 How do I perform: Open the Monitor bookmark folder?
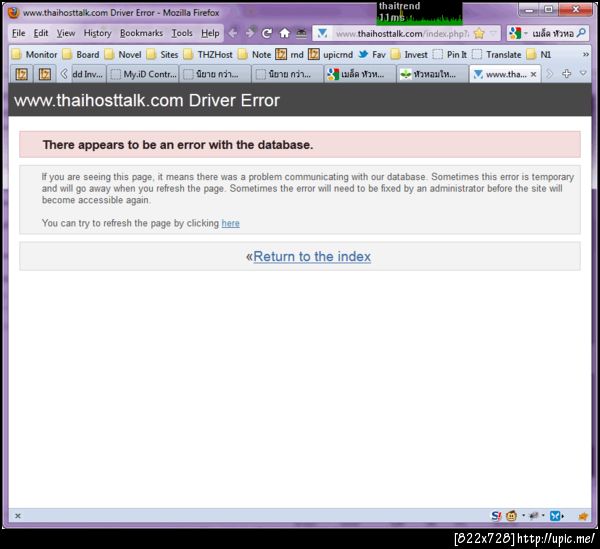point(34,55)
